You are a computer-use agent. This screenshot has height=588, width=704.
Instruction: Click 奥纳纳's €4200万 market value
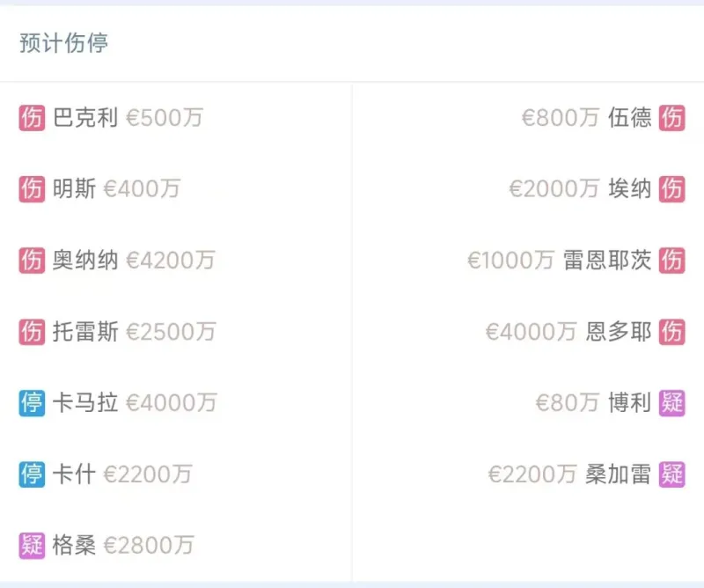coord(171,260)
